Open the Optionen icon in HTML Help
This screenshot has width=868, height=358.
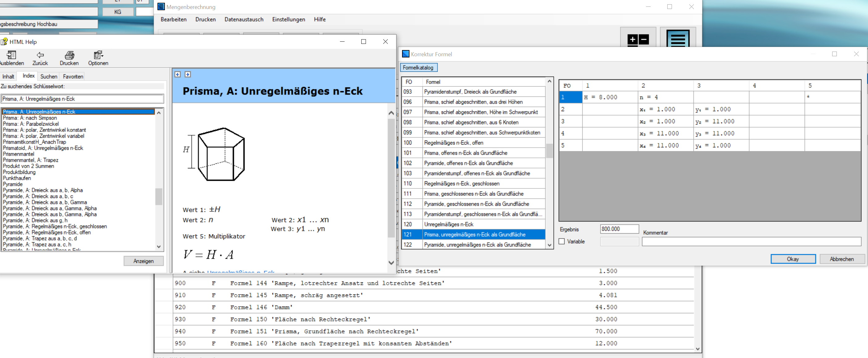[99, 55]
